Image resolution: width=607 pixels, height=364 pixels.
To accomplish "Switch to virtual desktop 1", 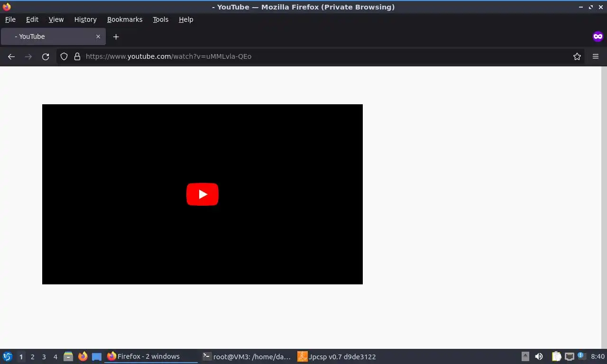I will (x=21, y=357).
